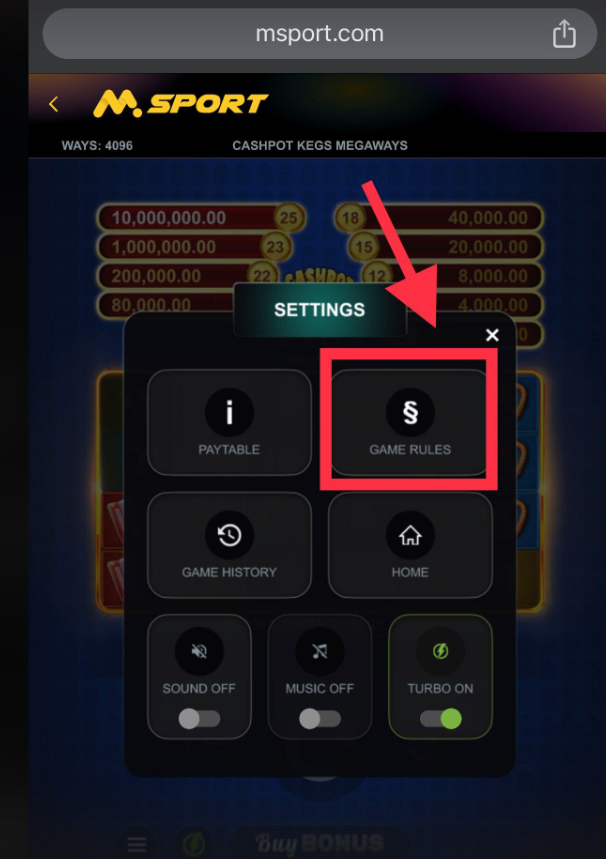Go back using the yellow chevron arrow
This screenshot has height=859, width=606.
tap(53, 104)
